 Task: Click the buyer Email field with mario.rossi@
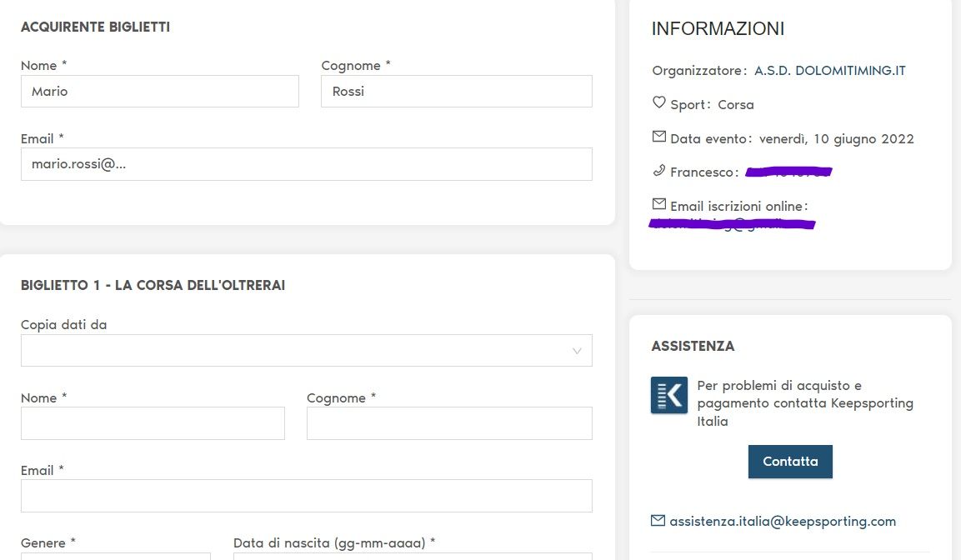pos(306,164)
